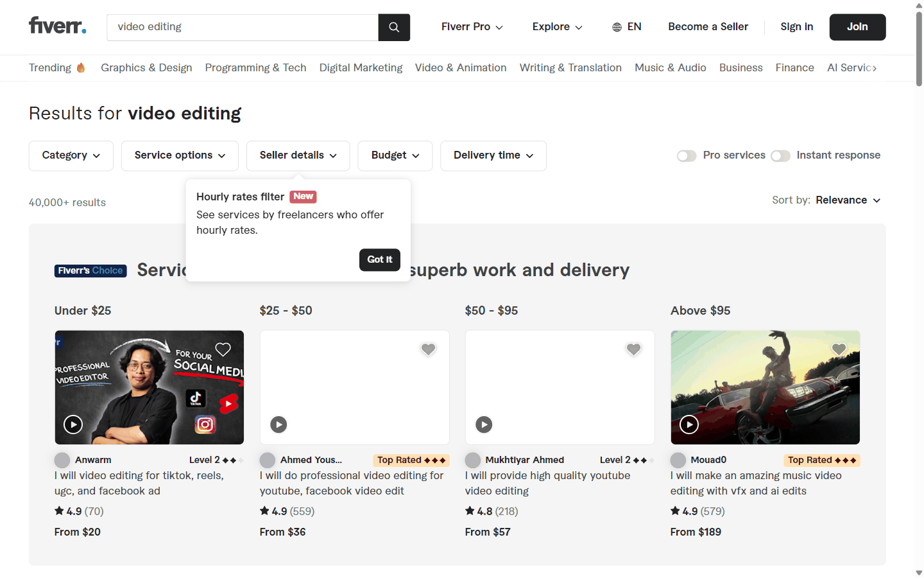Screen dimensions: 924x578
Task: Click the video editing search field
Action: (x=243, y=27)
